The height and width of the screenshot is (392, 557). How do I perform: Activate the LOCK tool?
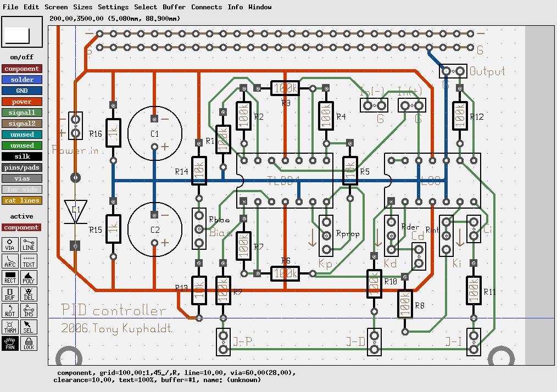pyautogui.click(x=29, y=343)
